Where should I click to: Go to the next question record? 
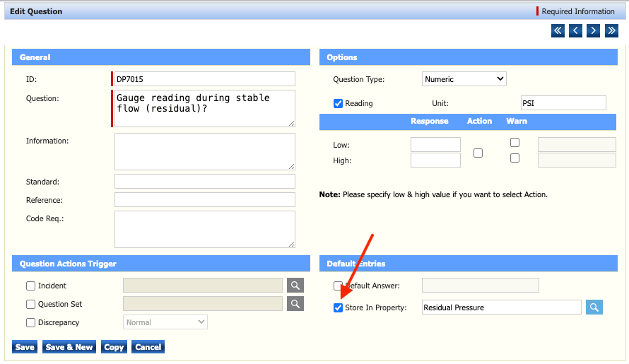(x=593, y=30)
